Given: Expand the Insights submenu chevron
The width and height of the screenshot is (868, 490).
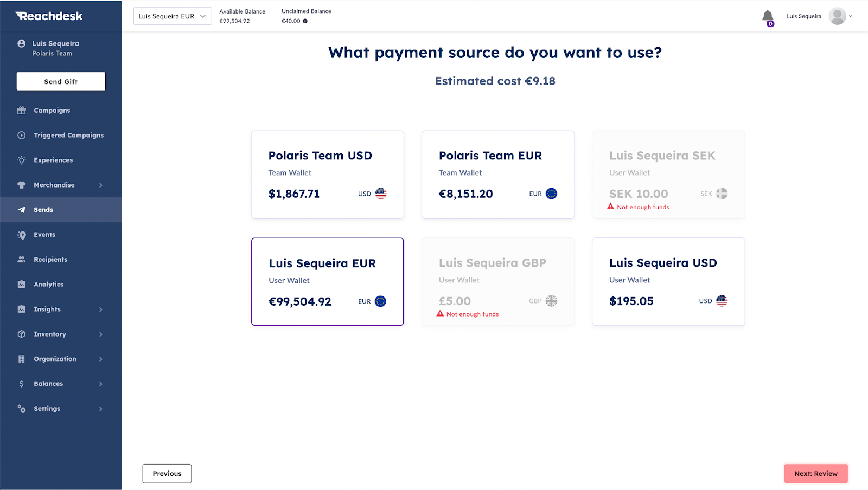Looking at the screenshot, I should [101, 310].
